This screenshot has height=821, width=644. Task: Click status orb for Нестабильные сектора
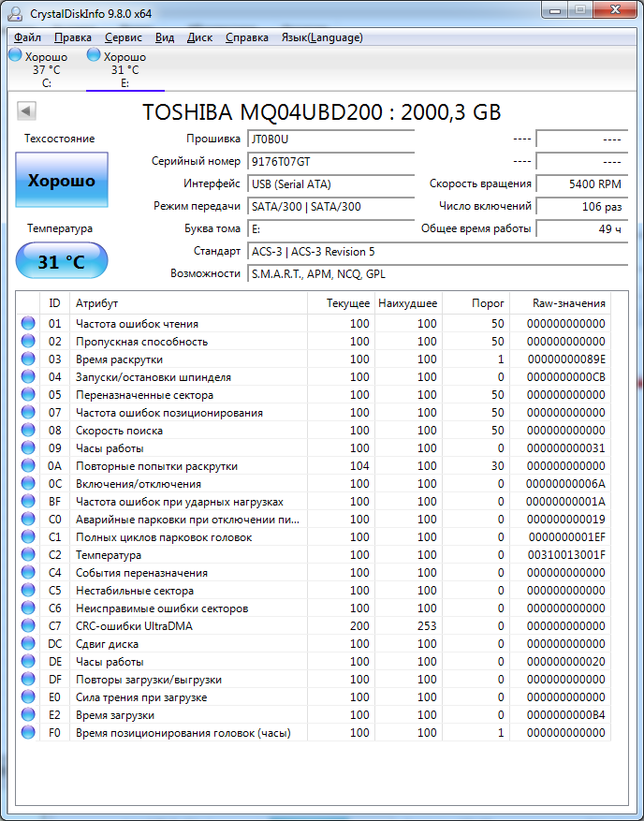28,590
